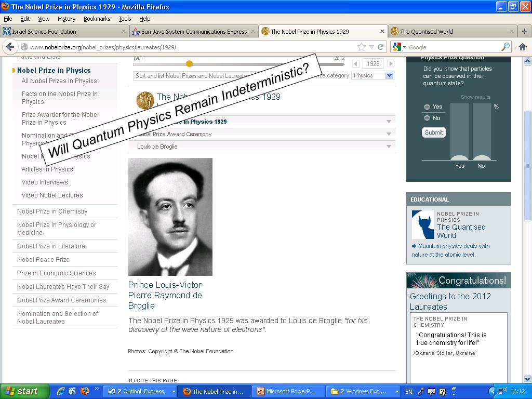Go to next year with right arrow
The image size is (532, 399).
(x=391, y=63)
